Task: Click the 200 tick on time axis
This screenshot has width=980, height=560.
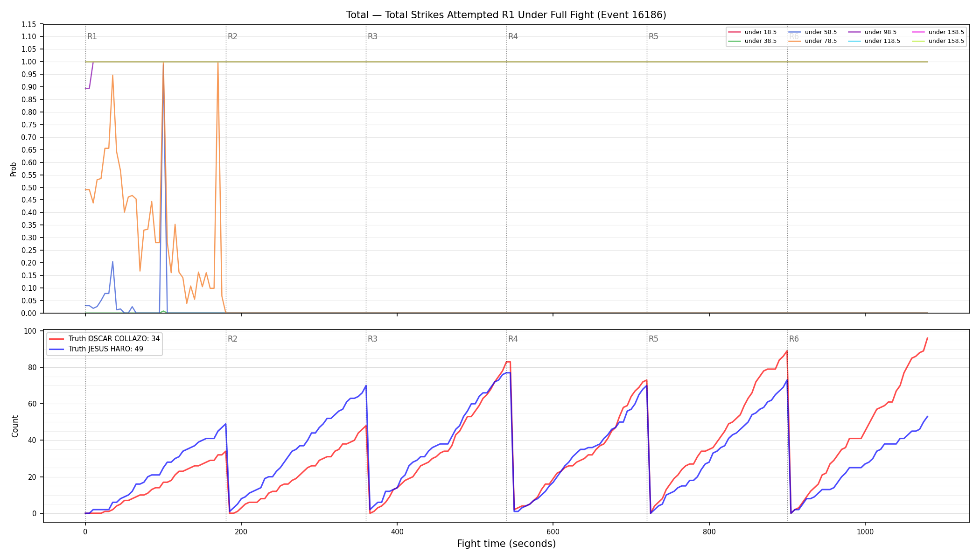Action: 241,532
